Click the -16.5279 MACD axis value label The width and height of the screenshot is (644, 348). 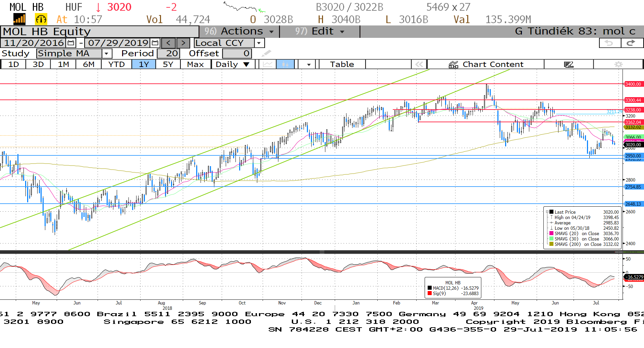tap(634, 277)
